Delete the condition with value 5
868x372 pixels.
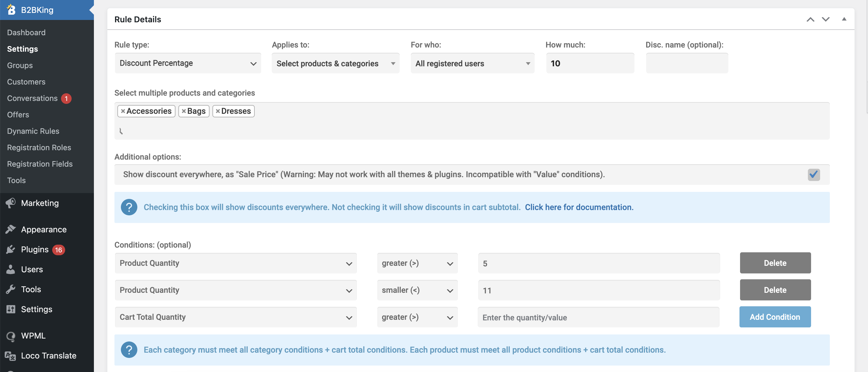coord(775,263)
